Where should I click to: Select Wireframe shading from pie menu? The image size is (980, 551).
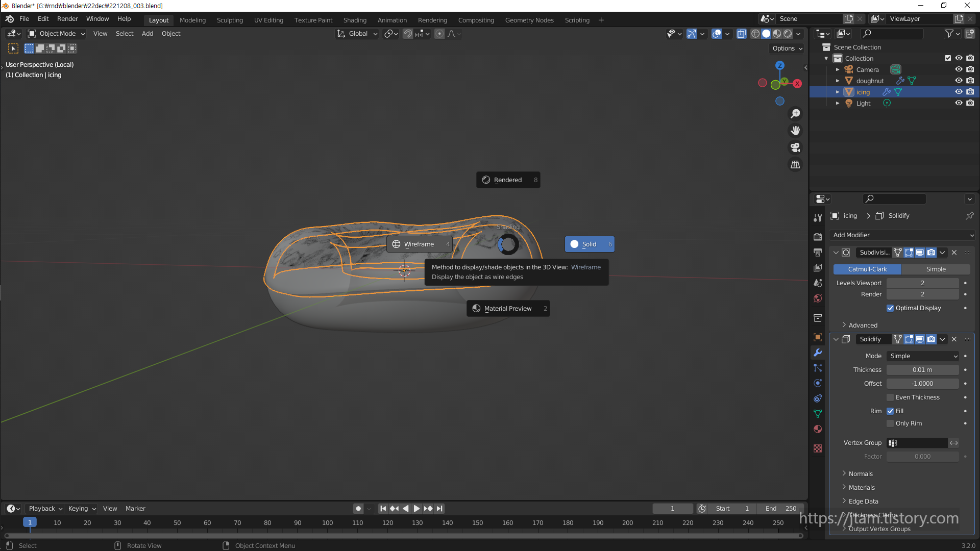420,244
